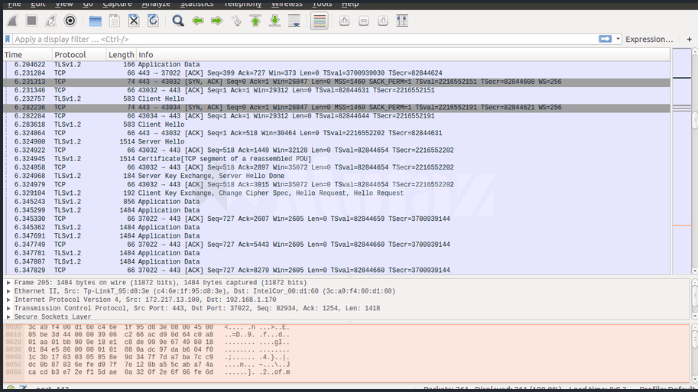The image size is (698, 392).
Task: Open the Edit menu
Action: click(x=38, y=4)
